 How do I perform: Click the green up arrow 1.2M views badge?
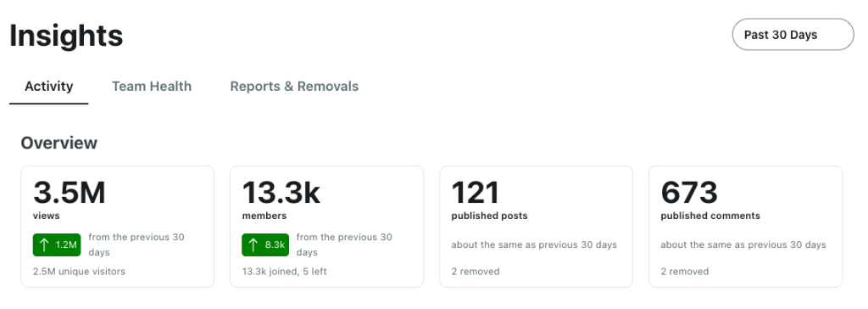[57, 244]
